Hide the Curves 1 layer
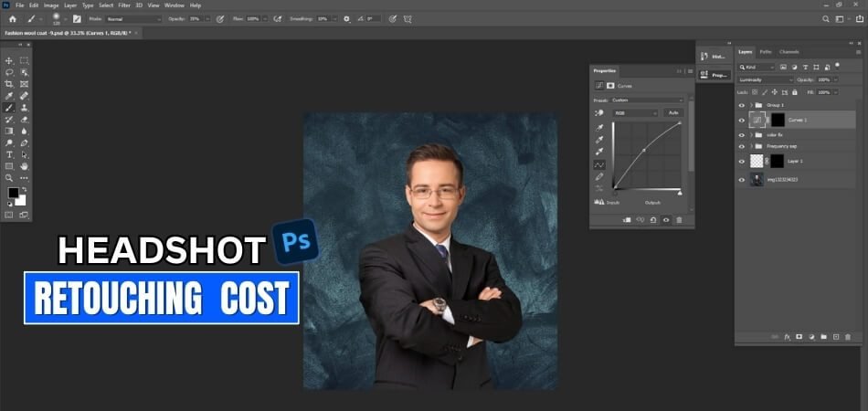868x411 pixels. coord(742,120)
